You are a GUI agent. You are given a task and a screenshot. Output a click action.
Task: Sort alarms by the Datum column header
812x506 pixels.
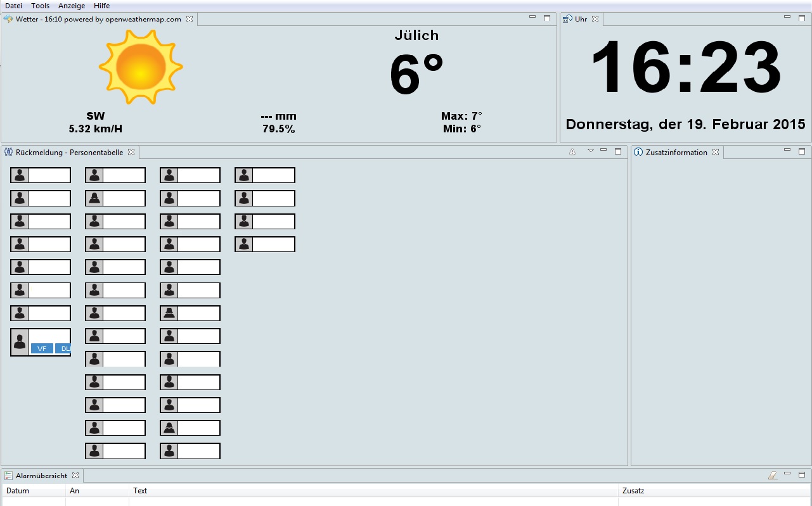pos(18,491)
